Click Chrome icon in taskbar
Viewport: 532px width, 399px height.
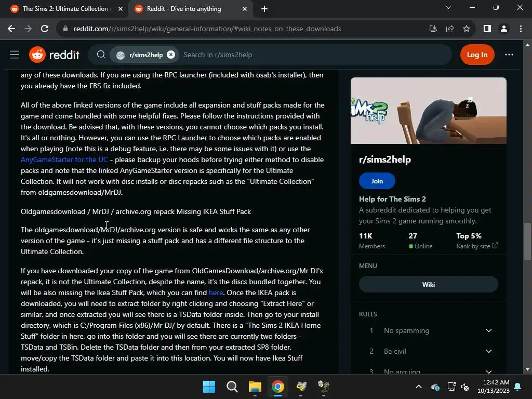pyautogui.click(x=278, y=387)
